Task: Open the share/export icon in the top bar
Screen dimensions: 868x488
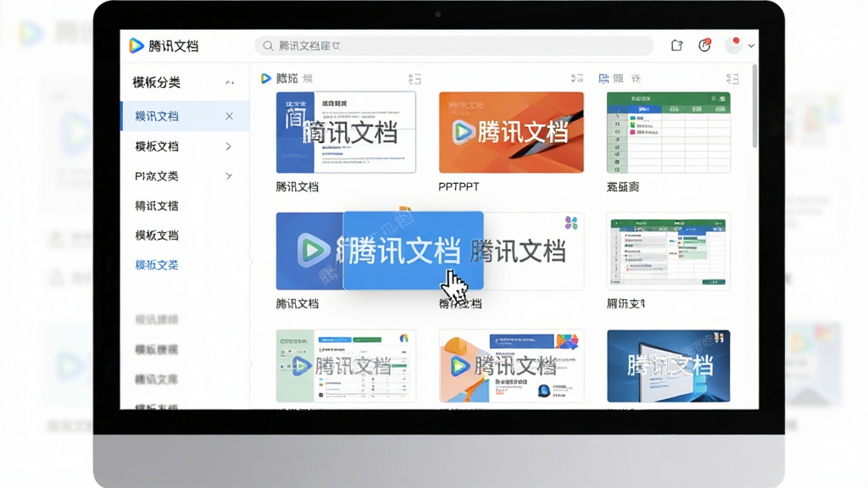Action: pos(676,46)
